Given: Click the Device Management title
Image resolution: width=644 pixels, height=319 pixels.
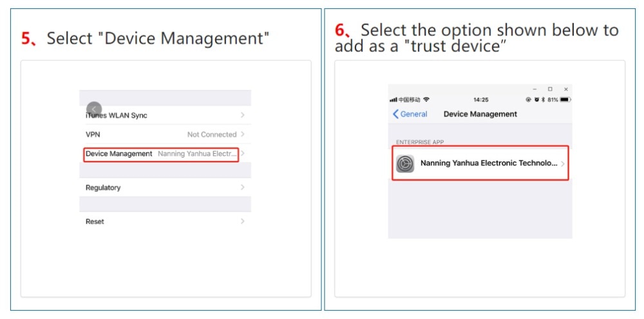Looking at the screenshot, I should [480, 114].
